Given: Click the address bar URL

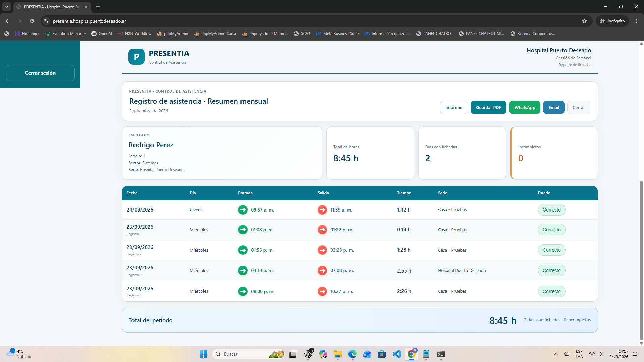Looking at the screenshot, I should [x=90, y=21].
